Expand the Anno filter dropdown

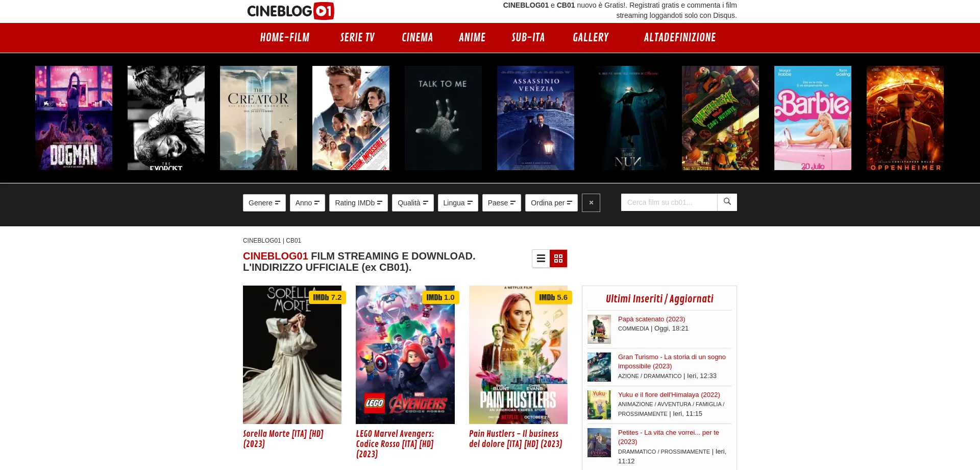(x=307, y=203)
